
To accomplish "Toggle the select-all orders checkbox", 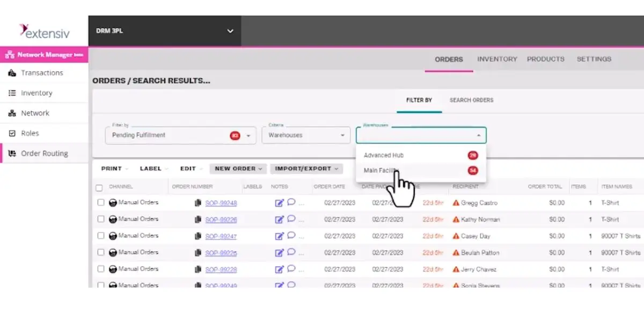I will tap(99, 188).
